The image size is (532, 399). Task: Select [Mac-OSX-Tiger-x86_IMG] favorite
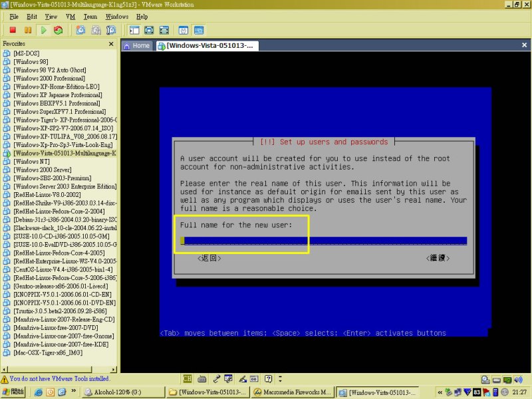(48, 353)
